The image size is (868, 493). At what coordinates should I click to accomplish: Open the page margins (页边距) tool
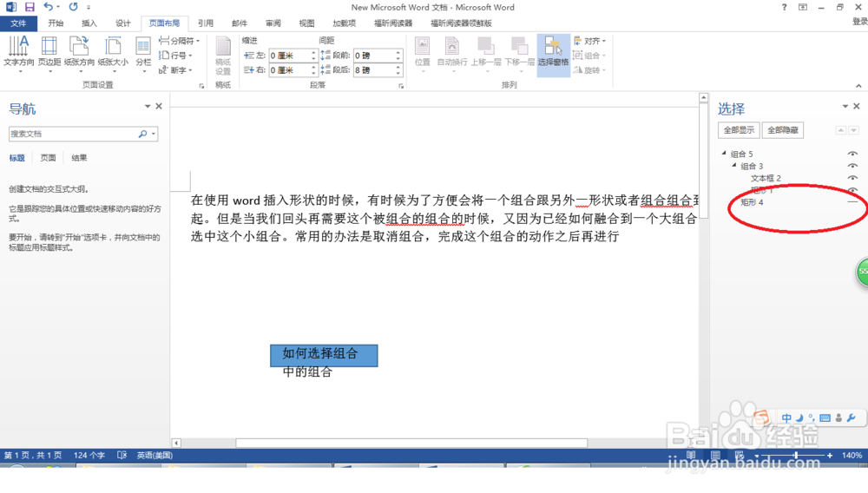tap(49, 54)
